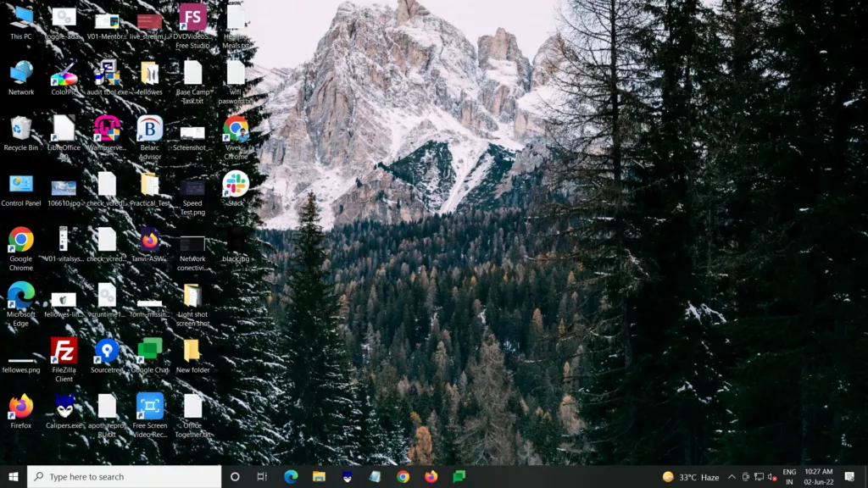Screen dimensions: 868x488
Task: Open the weather widget showing 33°C Haze
Action: (690, 477)
